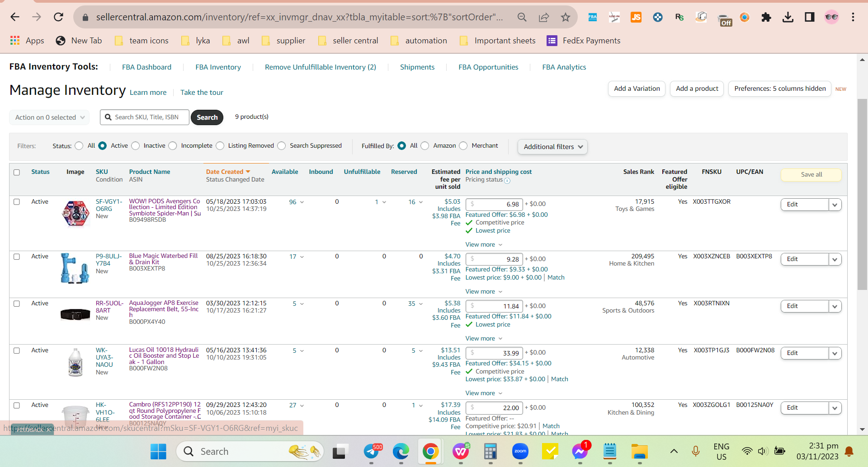Reload the Seller Central page
868x467 pixels.
[58, 17]
